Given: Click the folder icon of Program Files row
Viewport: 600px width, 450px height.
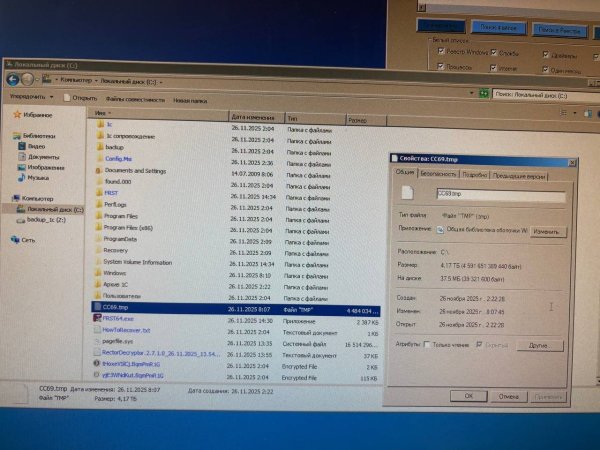Looking at the screenshot, I should point(99,216).
